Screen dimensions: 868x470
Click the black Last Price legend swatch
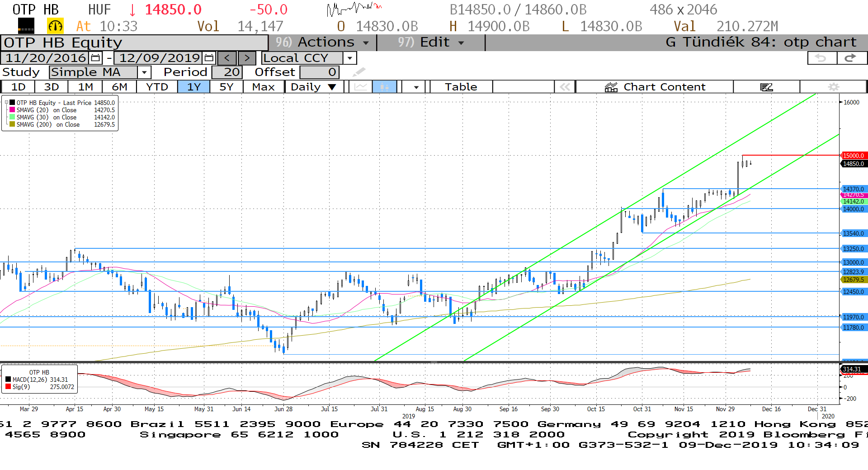pos(13,103)
